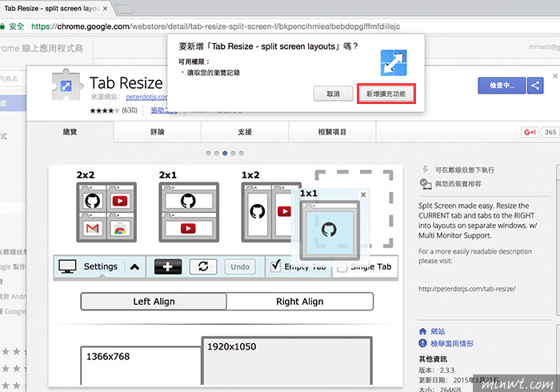The height and width of the screenshot is (392, 560).
Task: Click the address bar URL
Action: [x=216, y=26]
